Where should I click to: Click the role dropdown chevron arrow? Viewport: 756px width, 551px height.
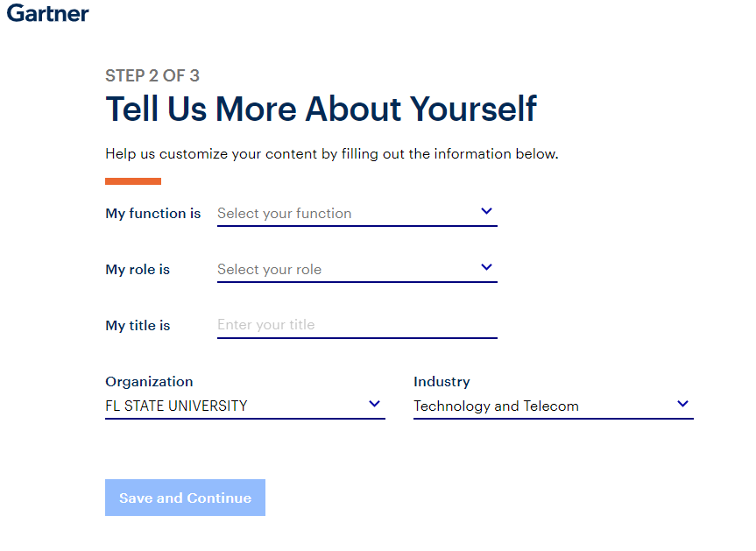click(x=487, y=267)
